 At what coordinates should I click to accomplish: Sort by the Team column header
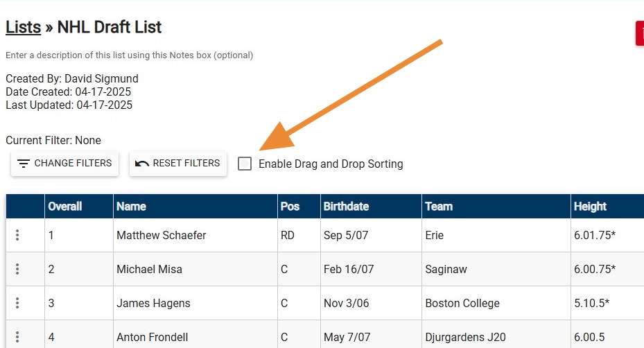tap(439, 207)
